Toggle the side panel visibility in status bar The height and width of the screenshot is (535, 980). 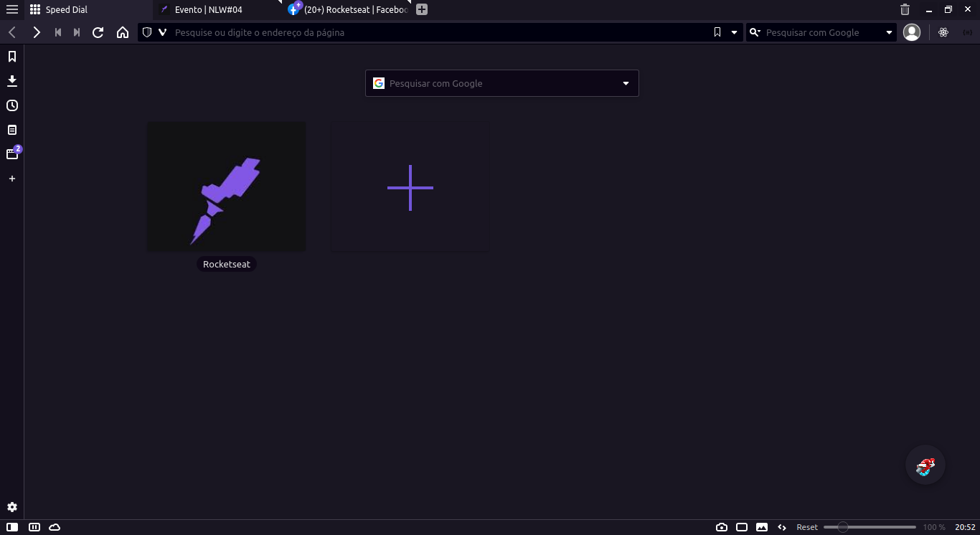12,527
